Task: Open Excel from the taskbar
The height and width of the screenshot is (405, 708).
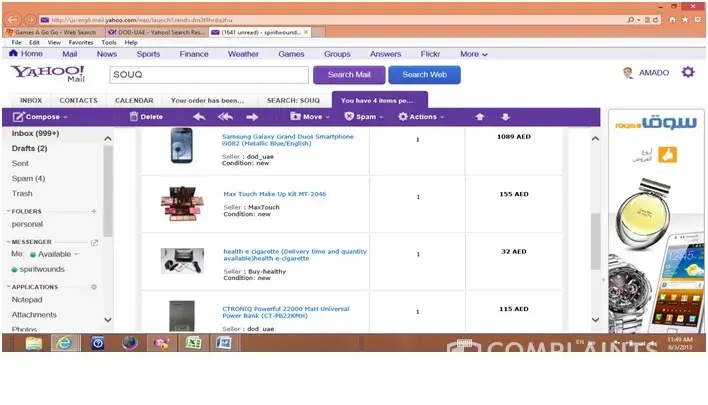Action: click(193, 344)
